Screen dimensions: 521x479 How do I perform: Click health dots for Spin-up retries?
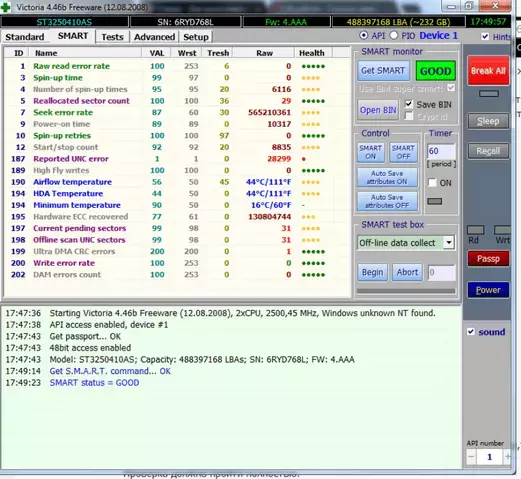tap(313, 136)
